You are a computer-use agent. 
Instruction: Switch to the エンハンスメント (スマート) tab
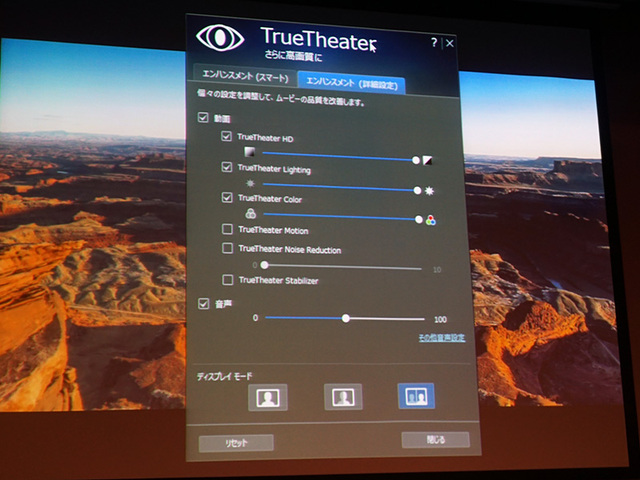(245, 76)
